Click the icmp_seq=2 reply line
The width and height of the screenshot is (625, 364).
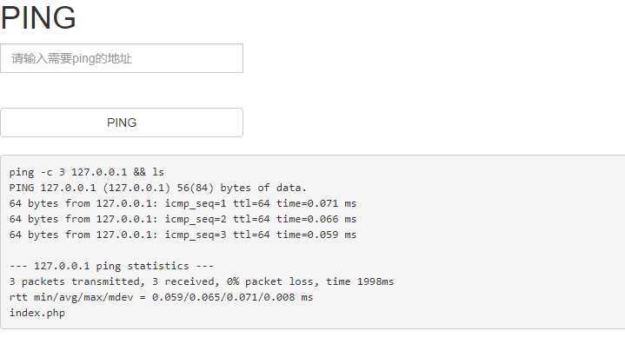point(183,219)
